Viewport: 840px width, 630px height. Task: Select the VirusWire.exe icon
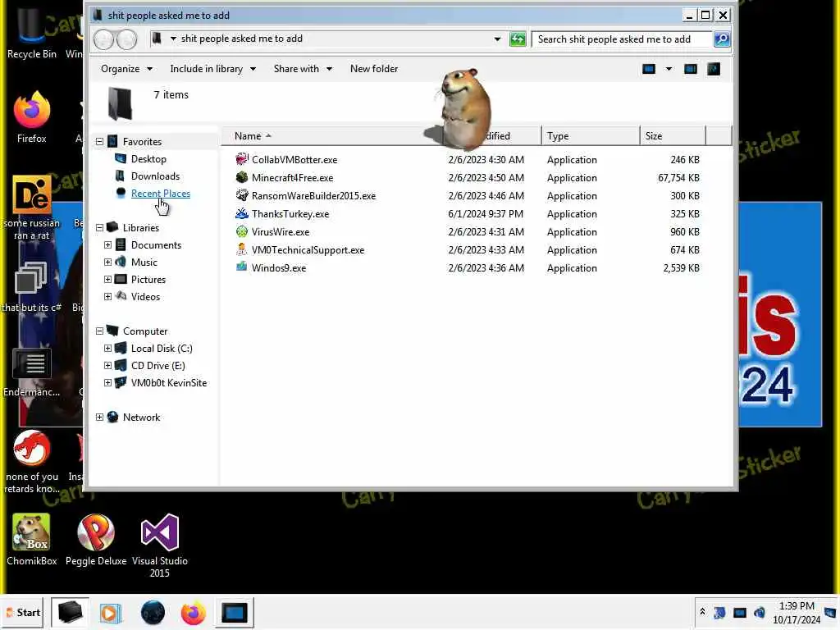pyautogui.click(x=242, y=232)
